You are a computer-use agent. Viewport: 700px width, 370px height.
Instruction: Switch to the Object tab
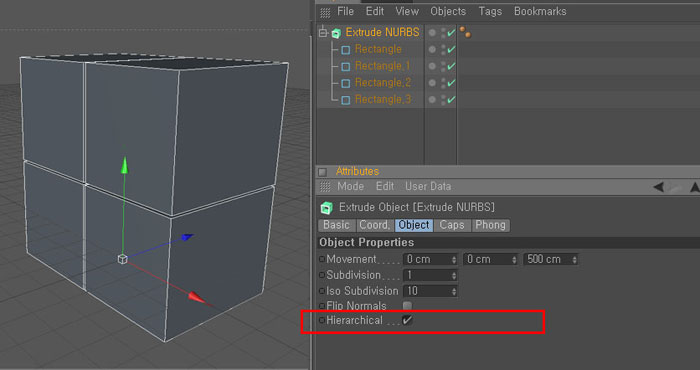(x=414, y=225)
